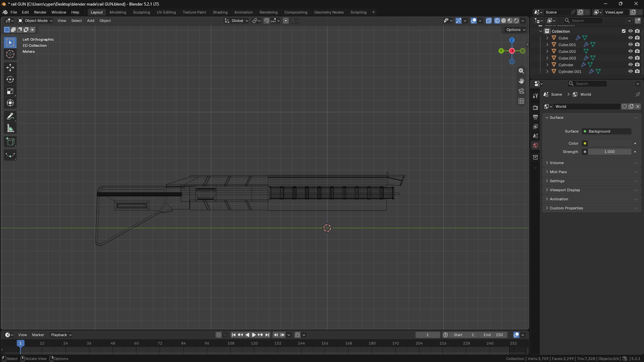Click the viewport Options button

(516, 30)
